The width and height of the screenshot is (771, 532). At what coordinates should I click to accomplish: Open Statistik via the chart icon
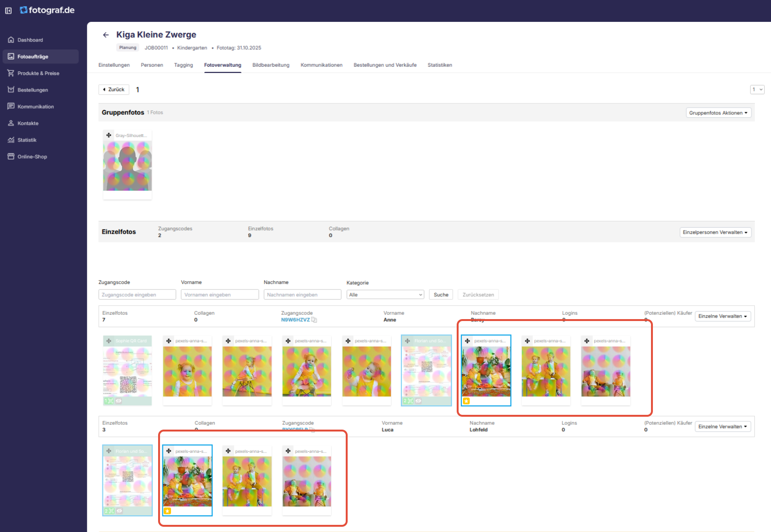[x=11, y=140]
